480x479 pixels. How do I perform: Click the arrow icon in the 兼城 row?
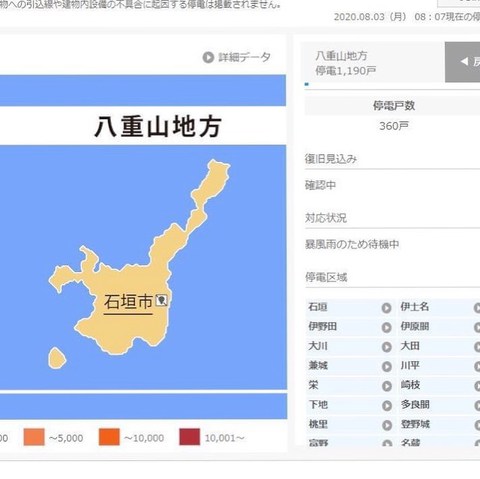pos(386,366)
